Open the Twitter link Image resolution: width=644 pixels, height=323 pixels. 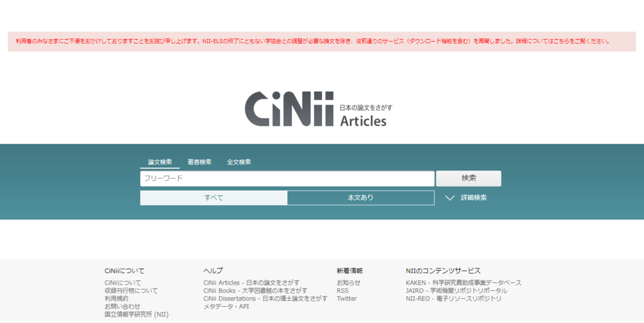click(347, 298)
